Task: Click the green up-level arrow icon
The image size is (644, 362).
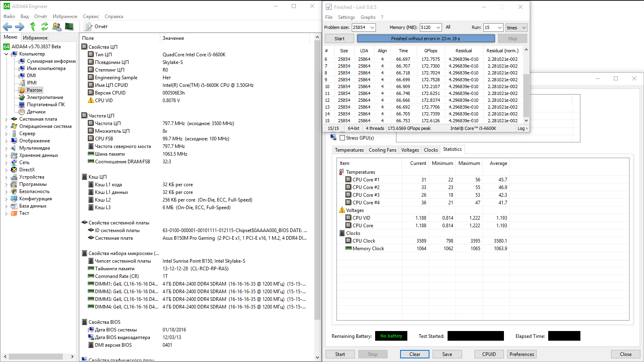Action: coord(33,27)
